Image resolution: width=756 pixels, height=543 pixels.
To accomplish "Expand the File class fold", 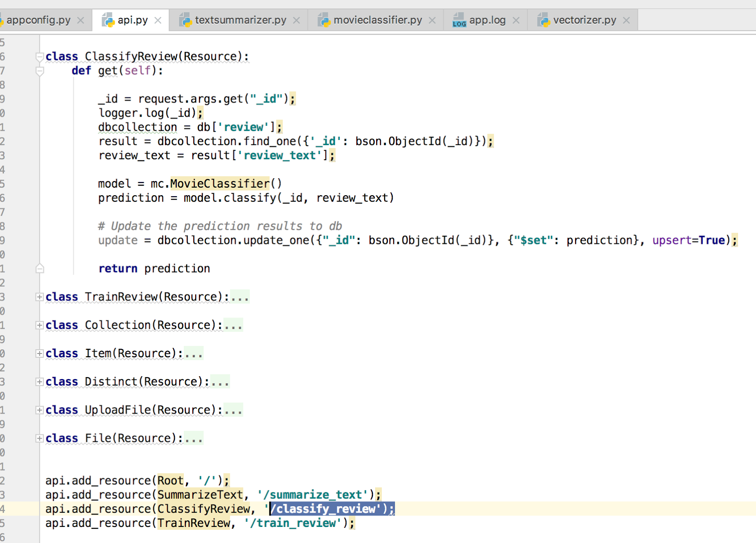I will pyautogui.click(x=40, y=439).
